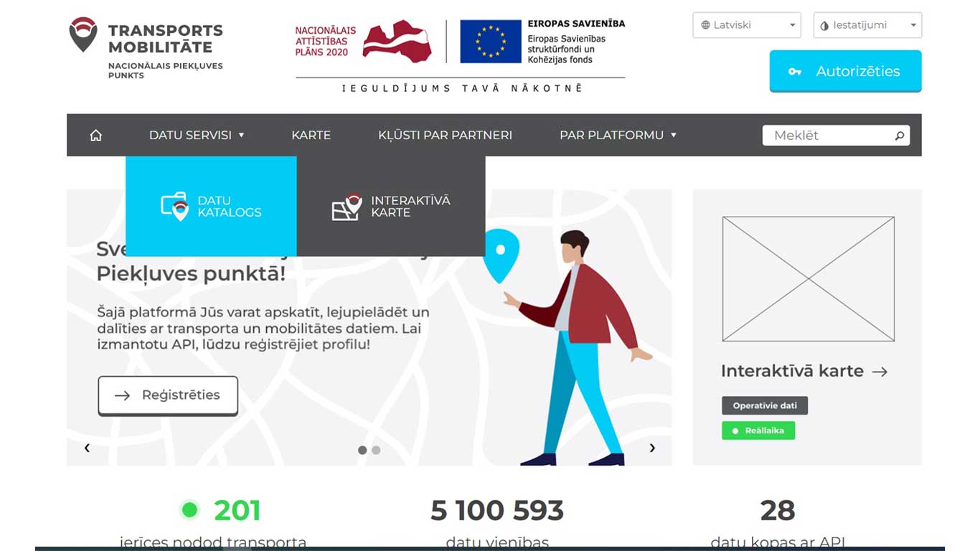This screenshot has width=980, height=551.
Task: Switch to the second carousel dot
Action: pyautogui.click(x=376, y=451)
